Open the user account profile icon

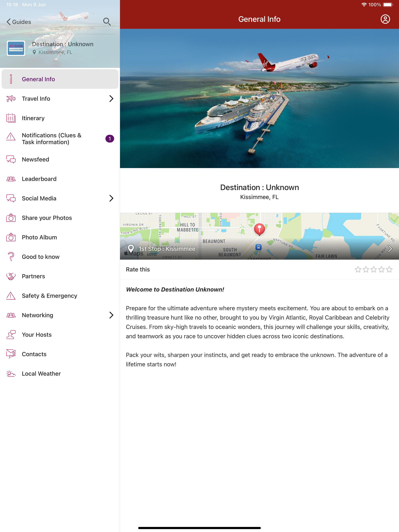[x=385, y=19]
